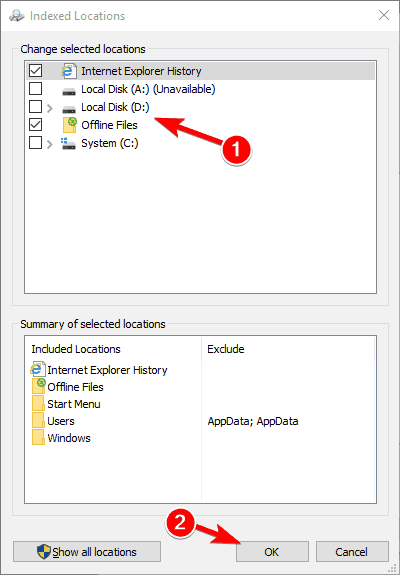
Task: Expand the Local Disk (D:) tree node
Action: click(50, 108)
